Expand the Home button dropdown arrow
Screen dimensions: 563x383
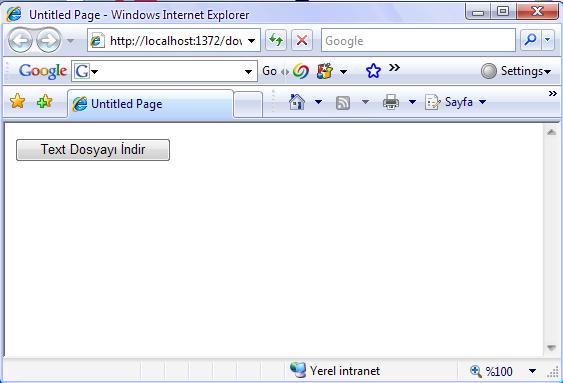pyautogui.click(x=318, y=102)
